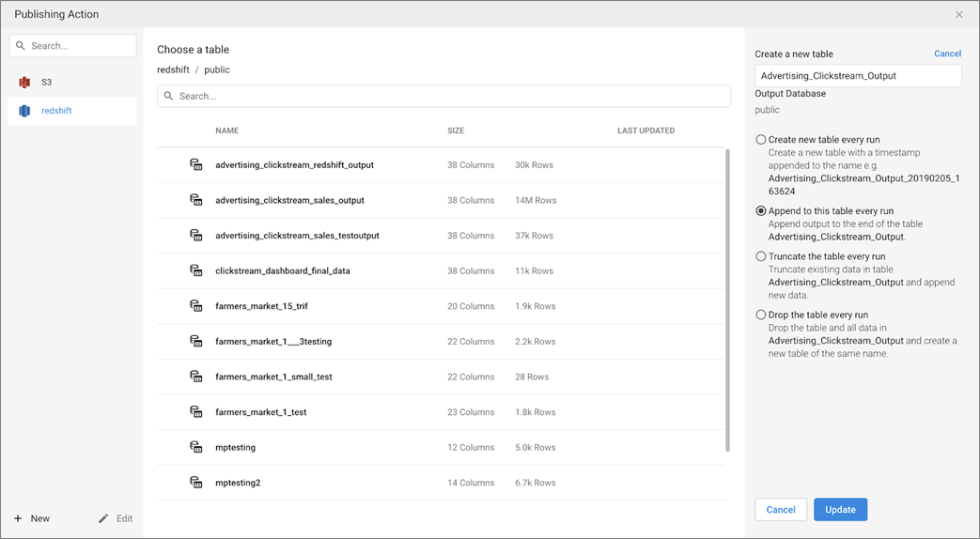Select table advertising_clickstream_redshift_output
This screenshot has height=539, width=980.
tap(294, 165)
